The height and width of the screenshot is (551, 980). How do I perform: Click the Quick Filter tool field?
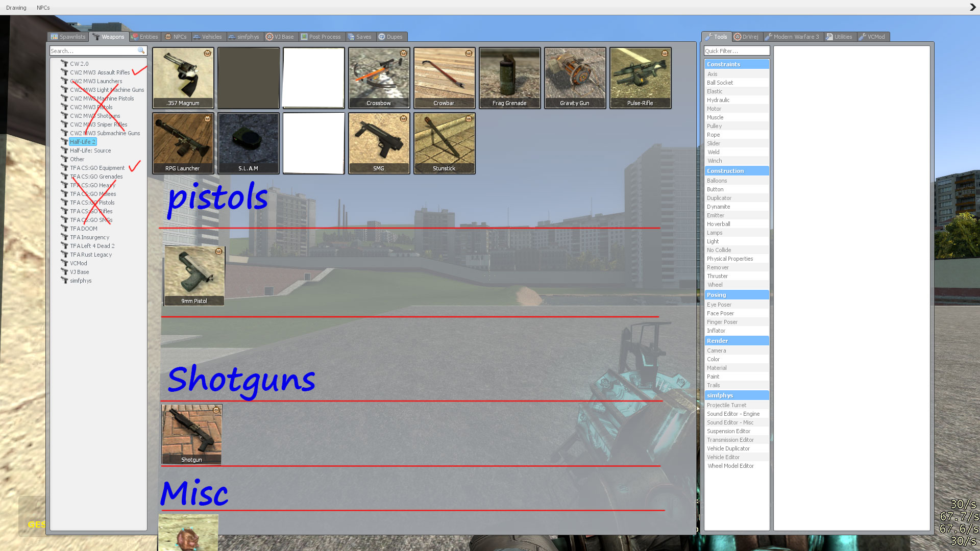[x=737, y=51]
